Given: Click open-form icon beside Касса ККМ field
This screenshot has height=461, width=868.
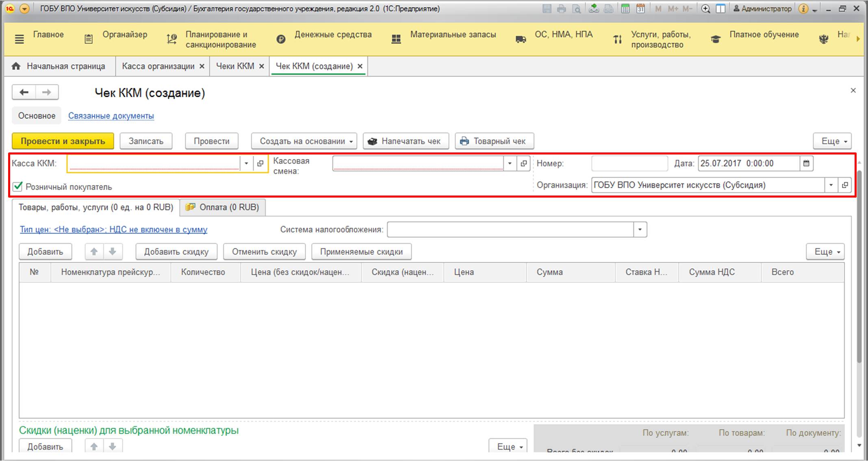Looking at the screenshot, I should [x=260, y=163].
